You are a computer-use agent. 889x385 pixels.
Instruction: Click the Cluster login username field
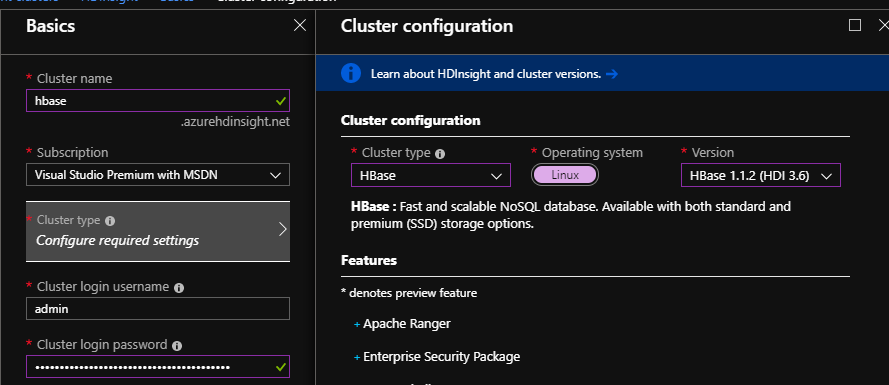tap(158, 308)
